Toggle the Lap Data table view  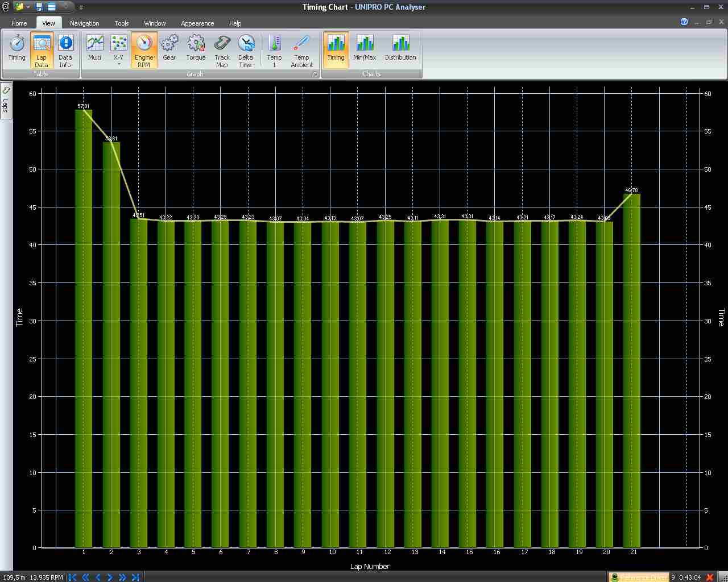tap(42, 51)
